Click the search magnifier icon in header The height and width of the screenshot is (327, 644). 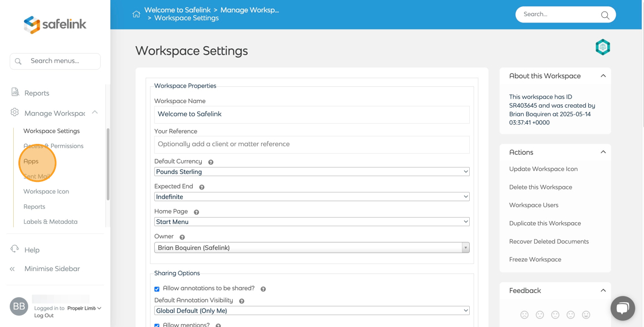tap(605, 15)
